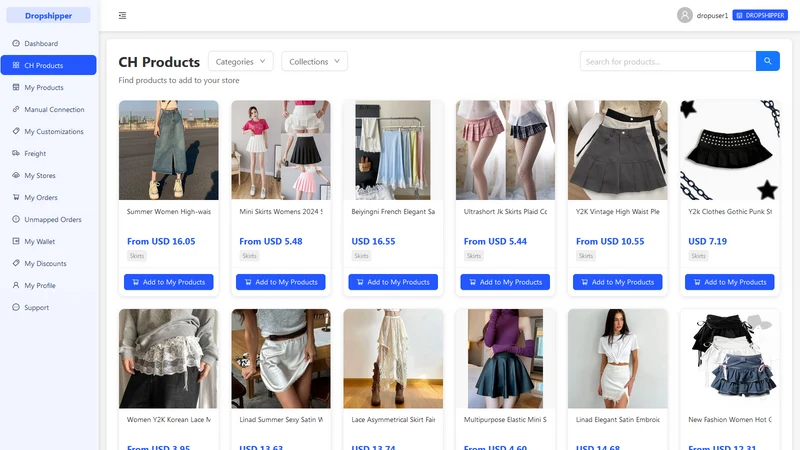Viewport: 800px width, 450px height.
Task: Open My Stores menu item
Action: coord(48,175)
